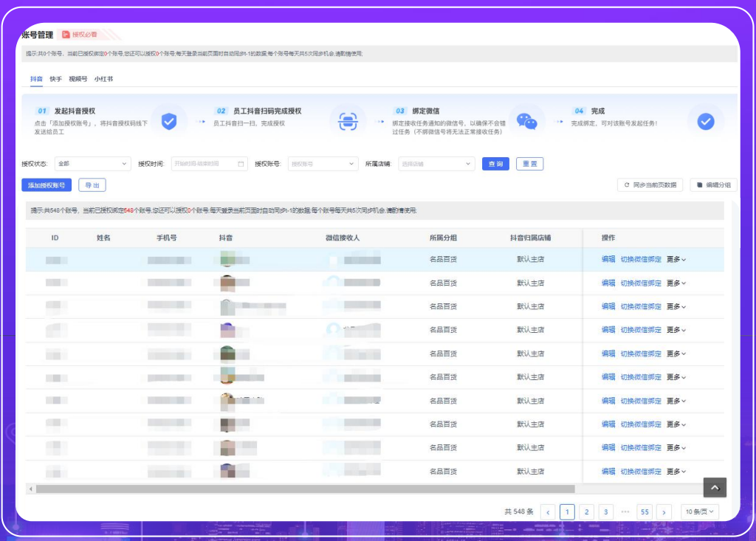Expand 更多 menu in the first table row
756x541 pixels.
(x=676, y=260)
